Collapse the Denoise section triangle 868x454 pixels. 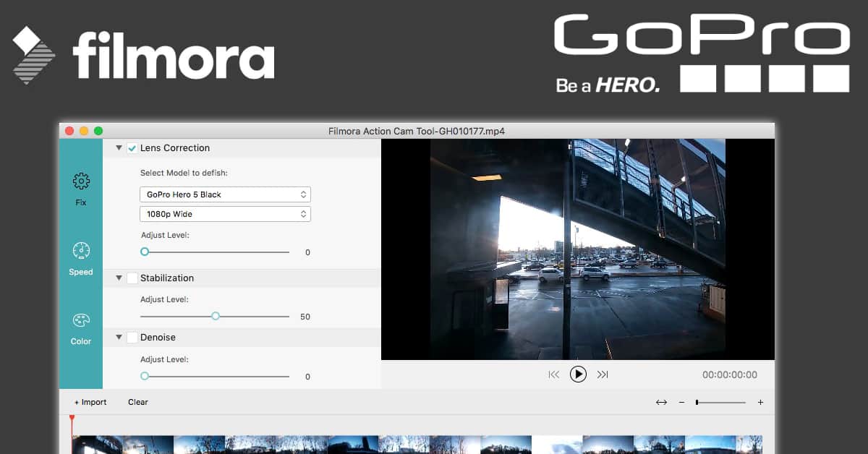pyautogui.click(x=118, y=337)
